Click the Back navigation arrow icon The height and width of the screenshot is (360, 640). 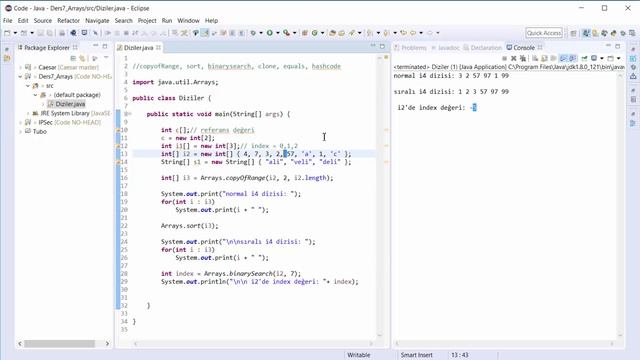coord(413,33)
